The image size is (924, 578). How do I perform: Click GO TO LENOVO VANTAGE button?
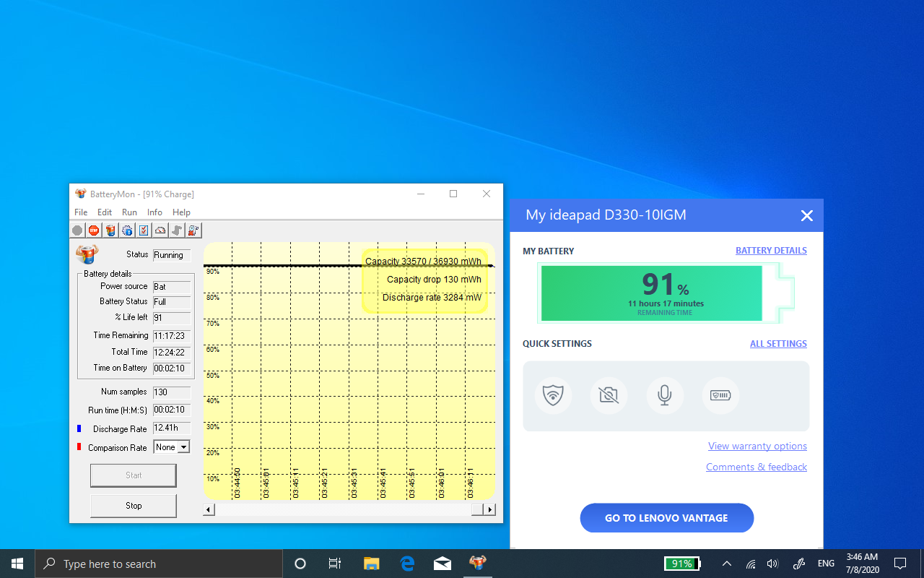click(x=667, y=518)
